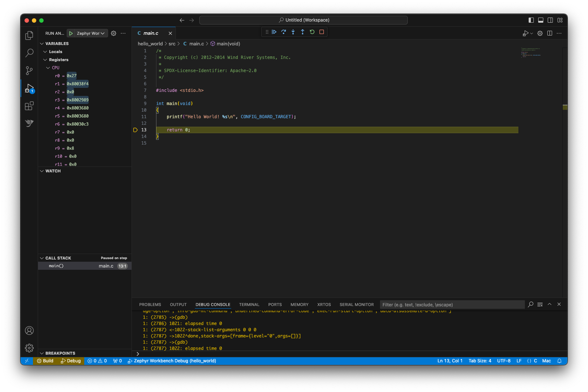Open the Run and Debug sidebar icon
The image size is (588, 392).
pos(29,88)
